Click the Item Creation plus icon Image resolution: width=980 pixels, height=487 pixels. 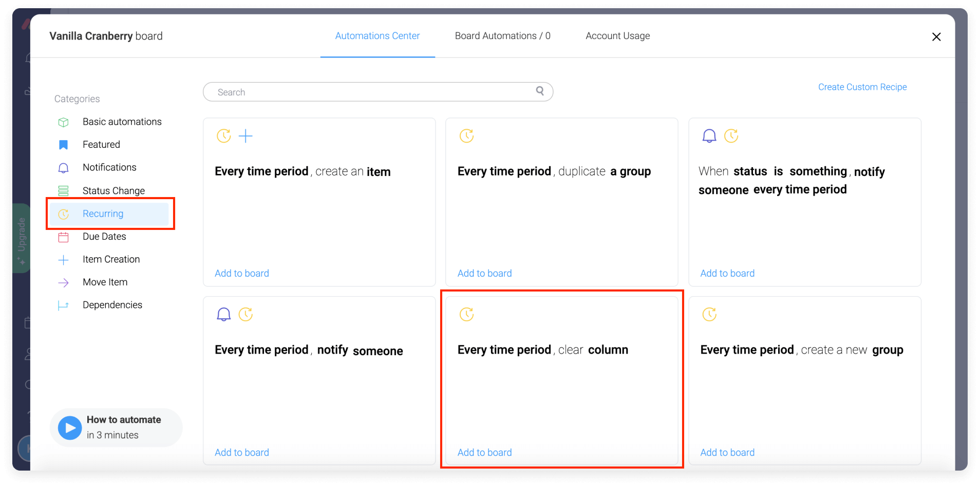[x=63, y=260]
